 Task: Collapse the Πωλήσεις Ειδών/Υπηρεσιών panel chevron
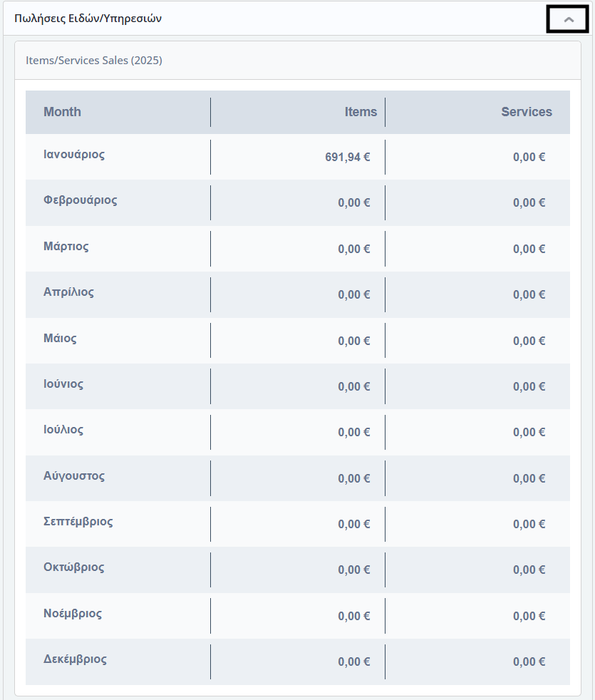tap(568, 19)
